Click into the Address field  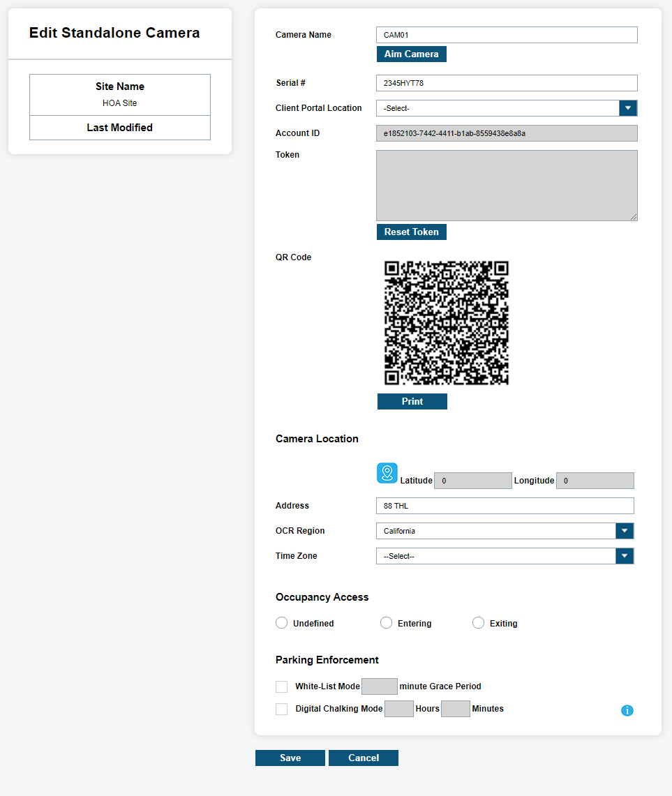pyautogui.click(x=505, y=506)
